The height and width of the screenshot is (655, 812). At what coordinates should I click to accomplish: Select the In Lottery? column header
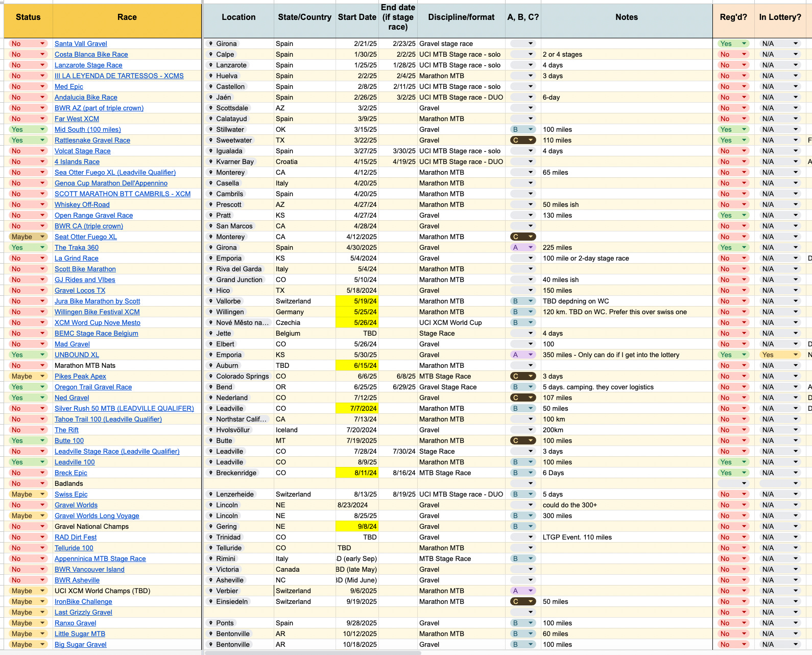(x=780, y=20)
